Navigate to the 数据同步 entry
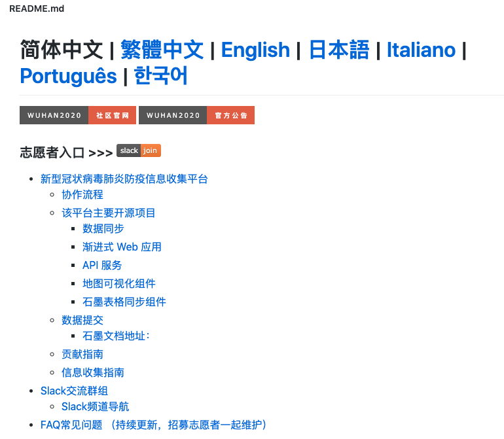The width and height of the screenshot is (504, 439). point(103,228)
